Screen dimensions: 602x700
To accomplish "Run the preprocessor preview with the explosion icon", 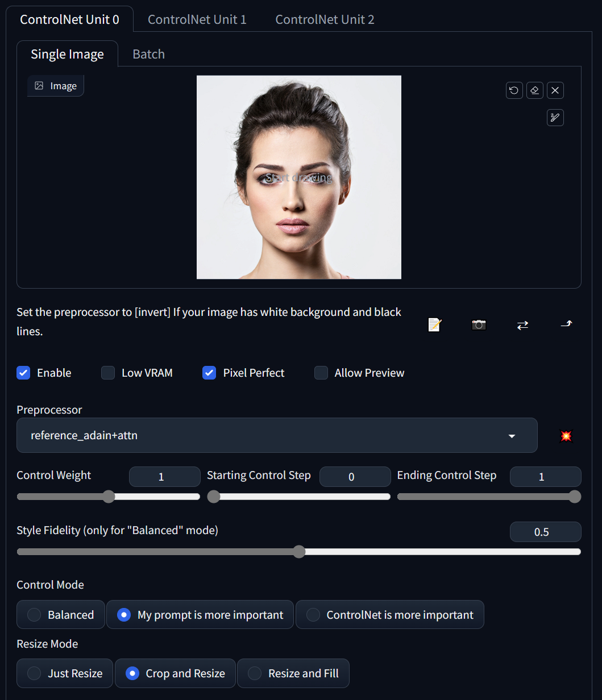I will pos(566,436).
